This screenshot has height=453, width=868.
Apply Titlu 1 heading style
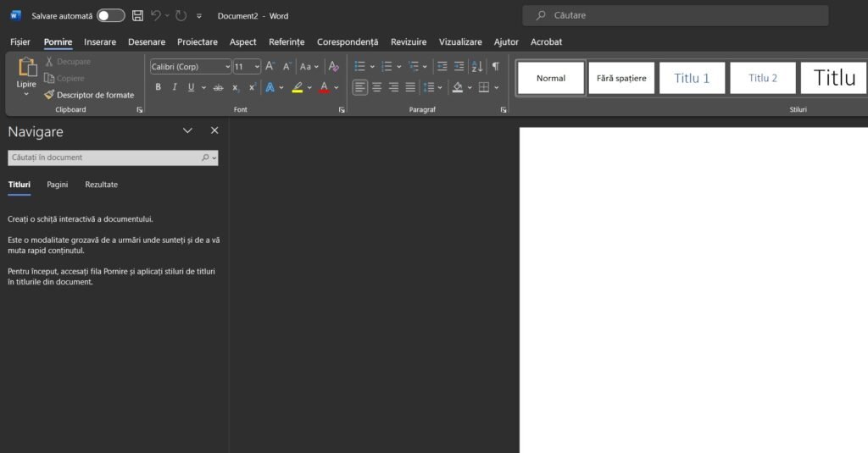692,78
